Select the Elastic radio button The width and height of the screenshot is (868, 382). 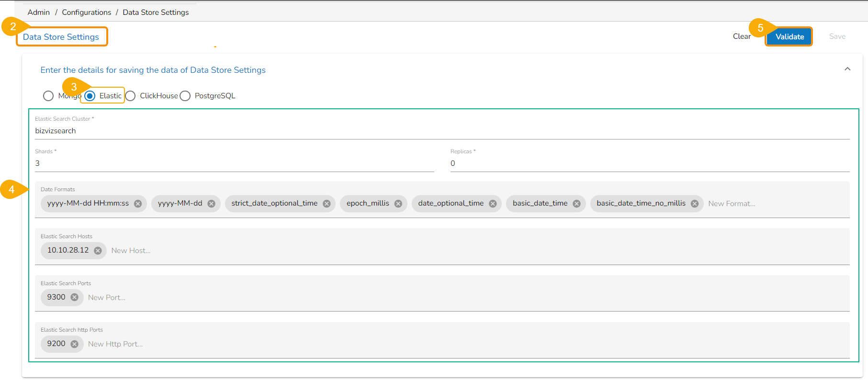pyautogui.click(x=90, y=96)
